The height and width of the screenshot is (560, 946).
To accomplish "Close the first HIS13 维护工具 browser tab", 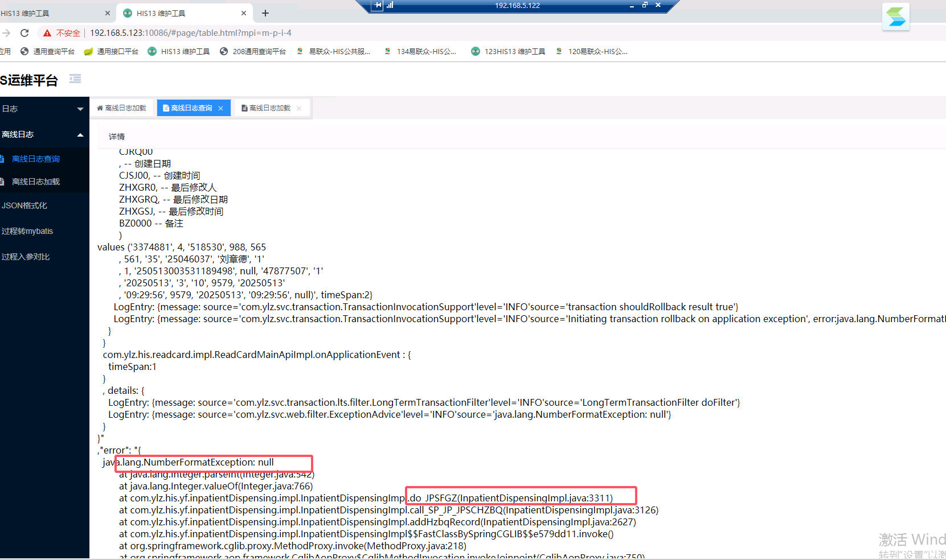I will 108,13.
